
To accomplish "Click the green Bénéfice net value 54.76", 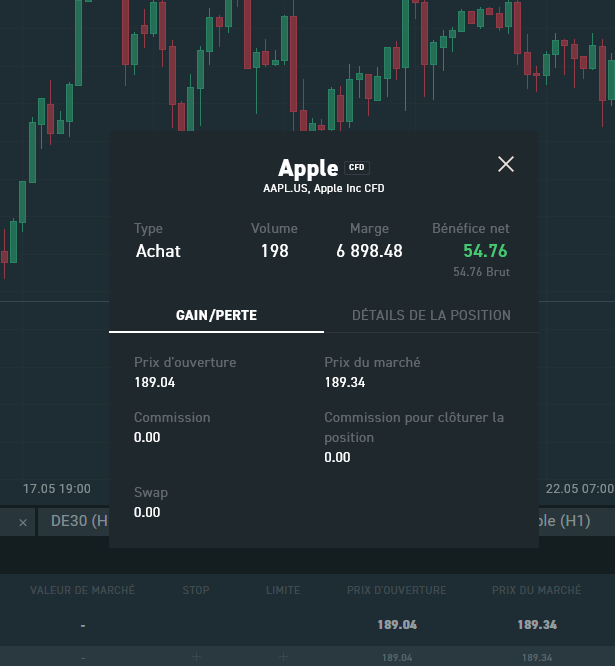I will (485, 251).
